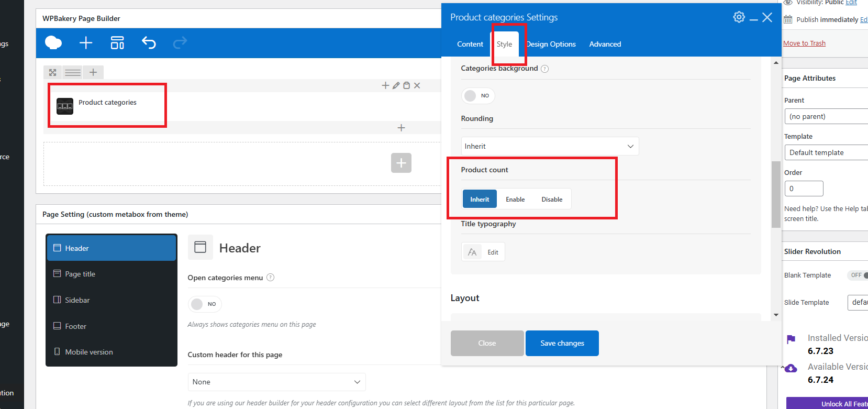Click the WPBakery cloud logo icon

(53, 42)
